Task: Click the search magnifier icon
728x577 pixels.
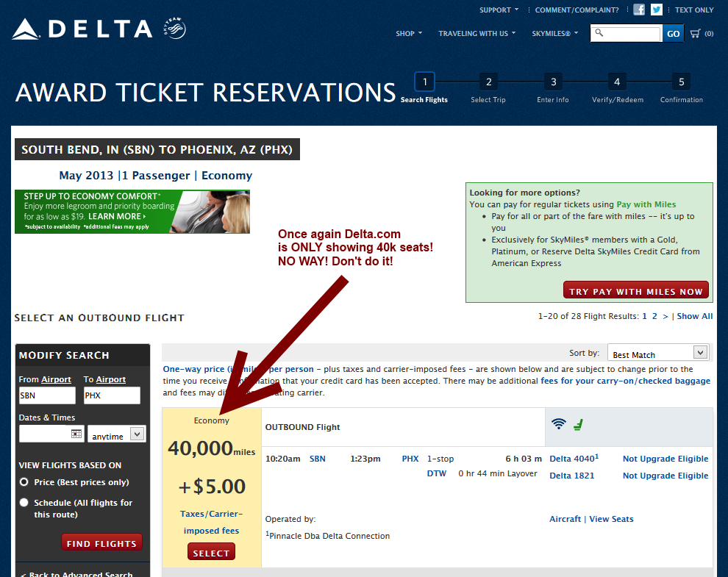Action: [x=599, y=33]
